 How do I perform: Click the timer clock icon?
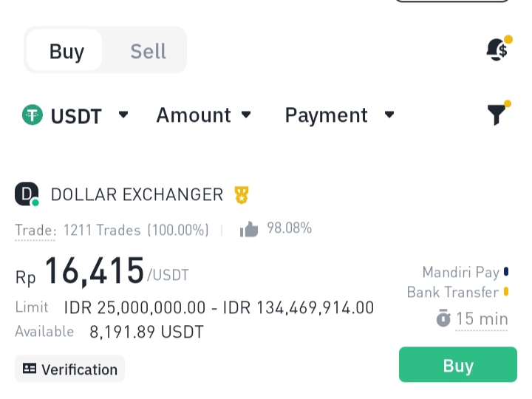(443, 319)
